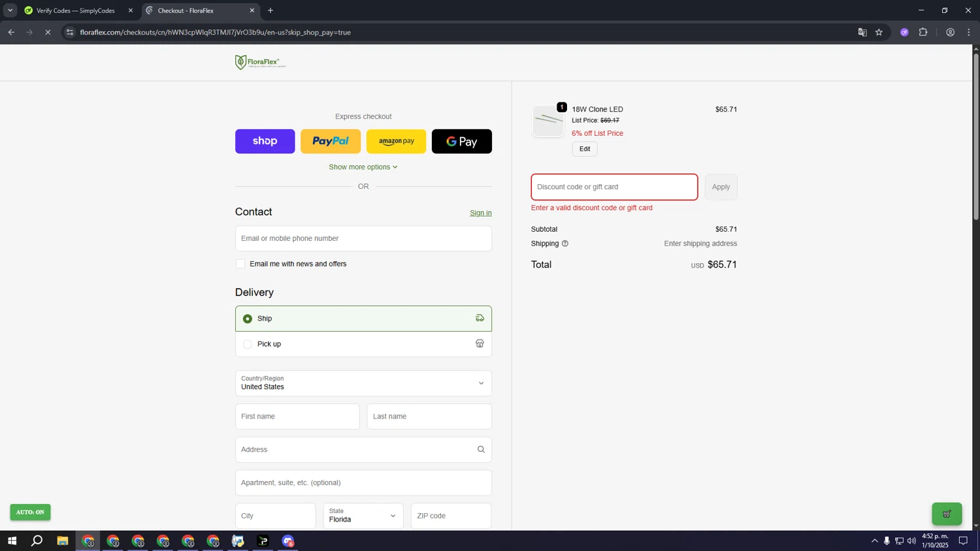Open the Extensions puzzle menu
The height and width of the screenshot is (551, 980).
[x=923, y=32]
